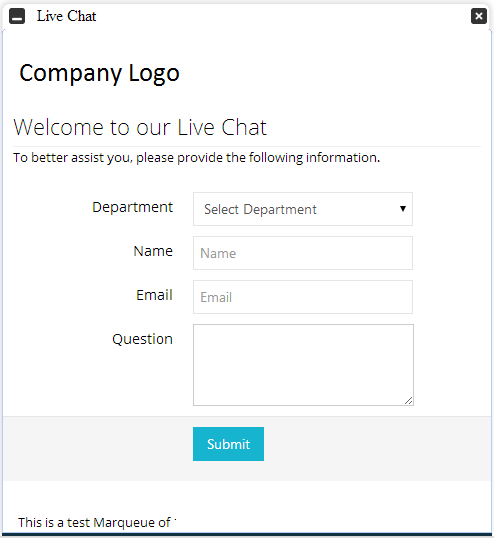This screenshot has height=538, width=494.
Task: Click the gray footer area right of Submit
Action: [377, 448]
